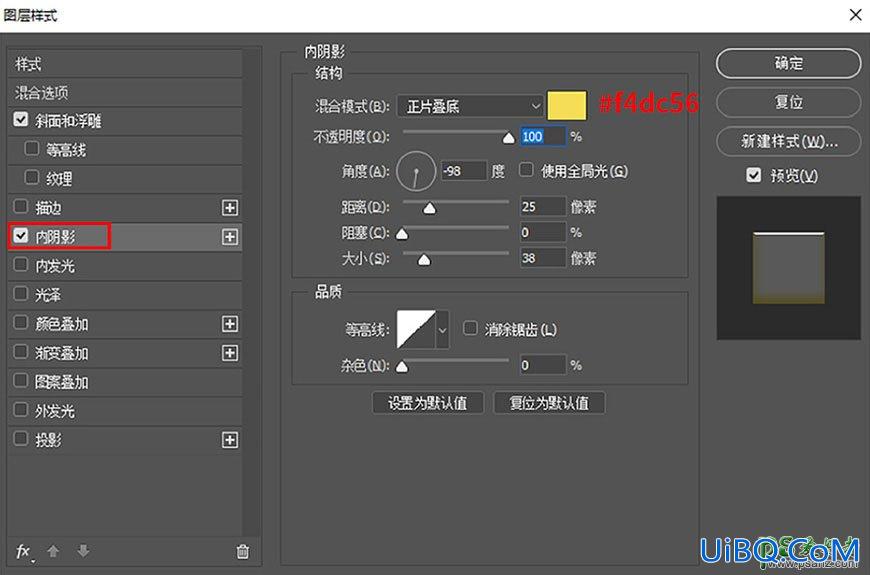Enable 光泽 checkbox
Screen dimensions: 870x575
coord(21,293)
